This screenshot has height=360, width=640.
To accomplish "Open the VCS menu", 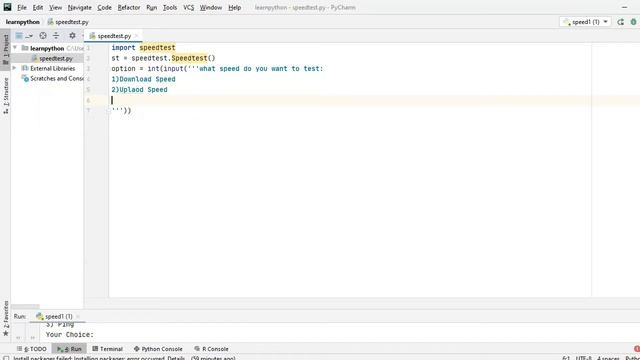I will coord(189,7).
